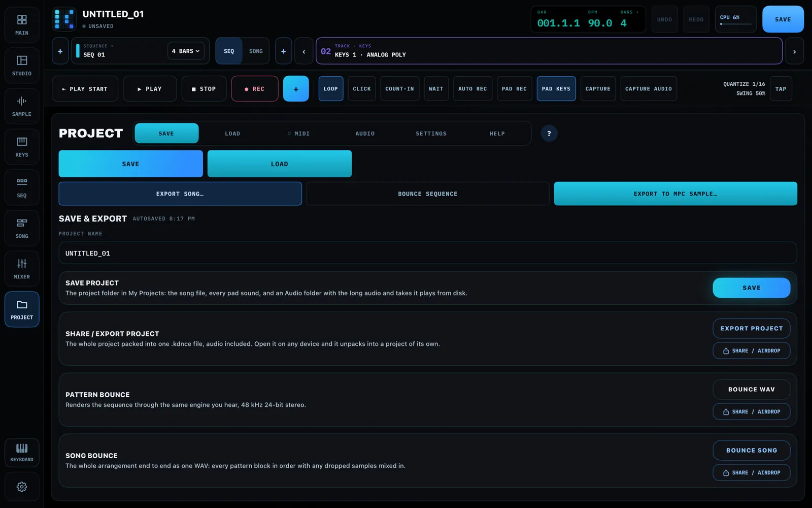The image size is (812, 508).
Task: Click the large LOAD button under Project
Action: click(280, 164)
